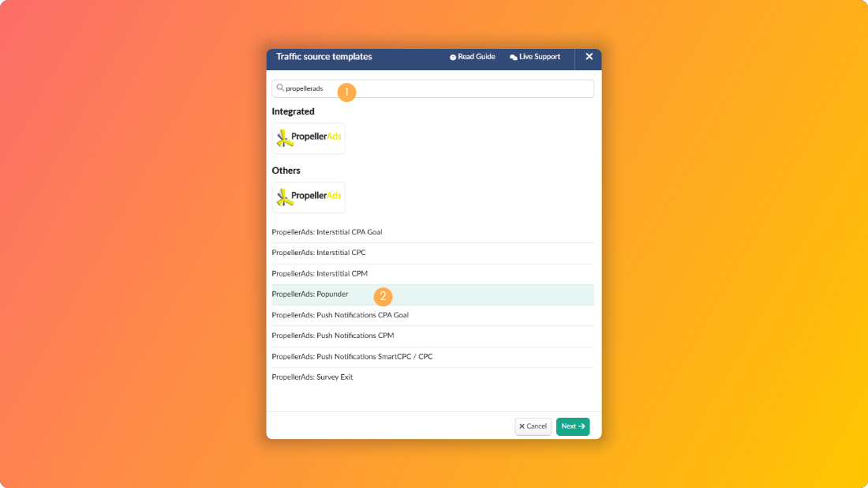Select the Integrated PropellerAds template card
The height and width of the screenshot is (488, 868).
(309, 138)
